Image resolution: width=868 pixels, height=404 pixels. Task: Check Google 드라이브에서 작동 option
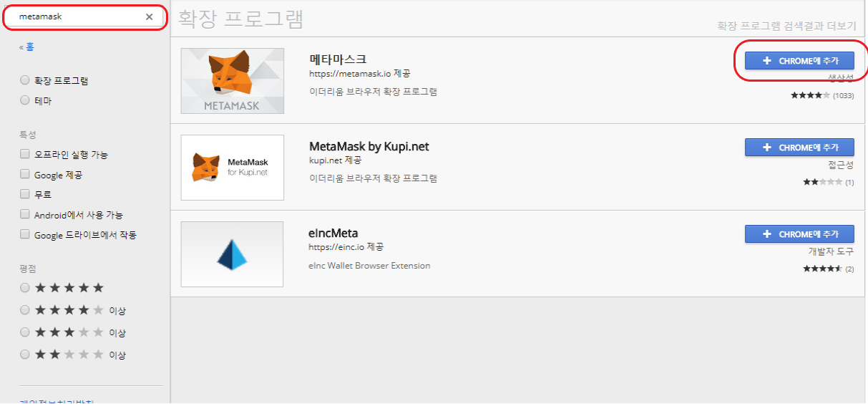click(x=25, y=234)
